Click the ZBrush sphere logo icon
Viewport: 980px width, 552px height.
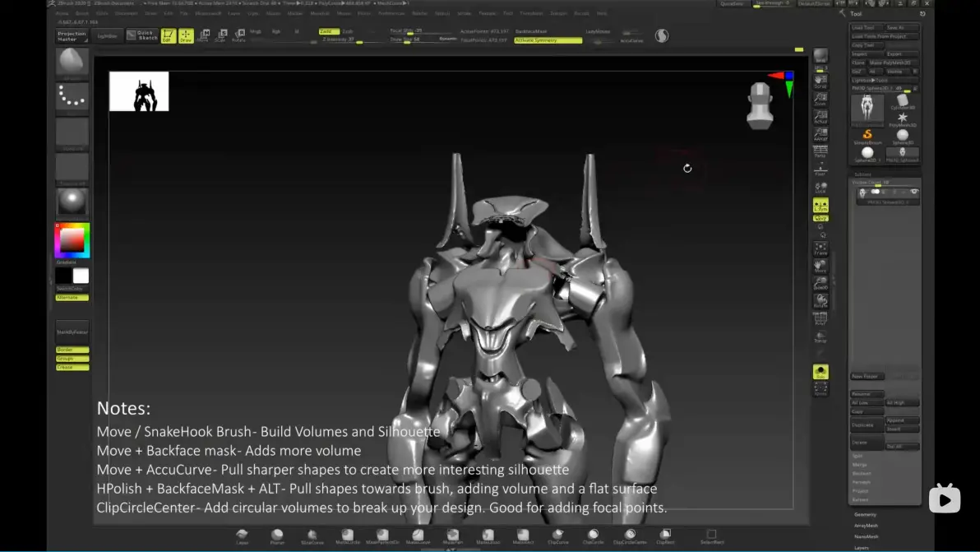coord(661,35)
